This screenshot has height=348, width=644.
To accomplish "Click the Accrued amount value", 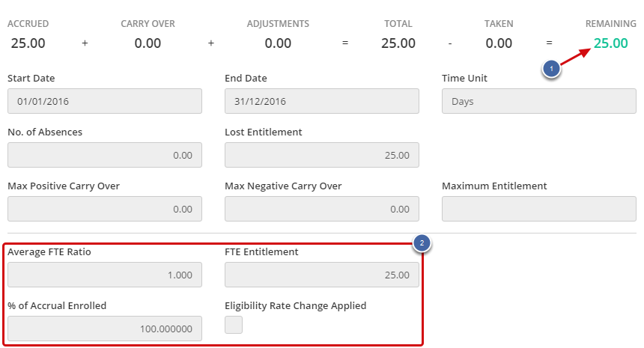I will pyautogui.click(x=28, y=43).
